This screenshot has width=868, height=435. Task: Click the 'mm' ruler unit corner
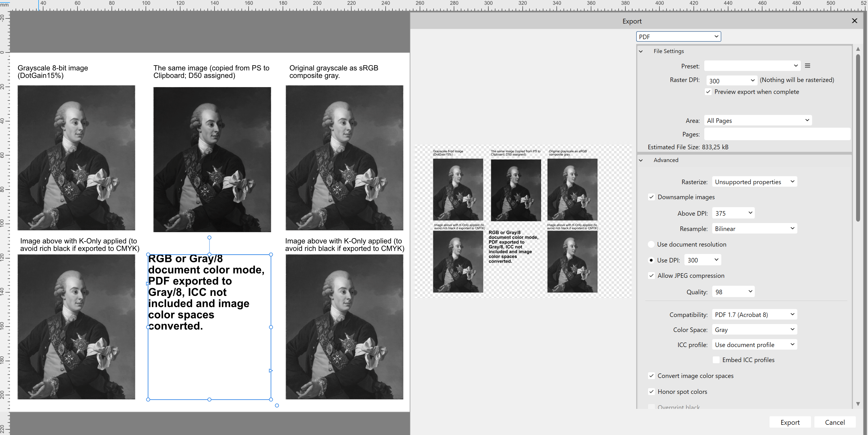pyautogui.click(x=4, y=5)
